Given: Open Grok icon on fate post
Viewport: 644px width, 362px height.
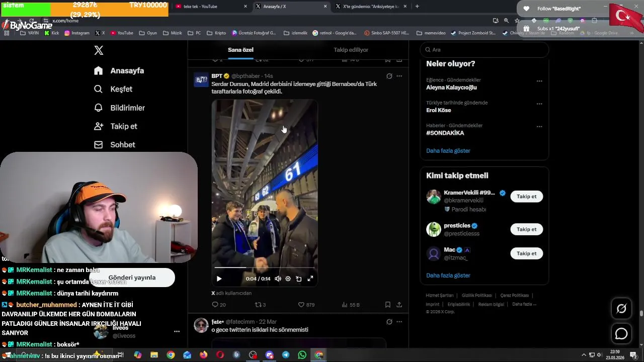Looking at the screenshot, I should tap(389, 322).
